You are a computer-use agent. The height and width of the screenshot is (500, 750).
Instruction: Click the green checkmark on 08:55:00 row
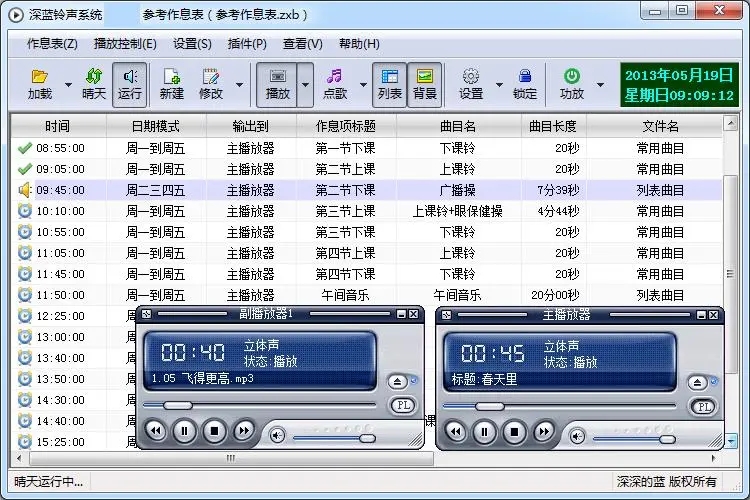point(24,148)
